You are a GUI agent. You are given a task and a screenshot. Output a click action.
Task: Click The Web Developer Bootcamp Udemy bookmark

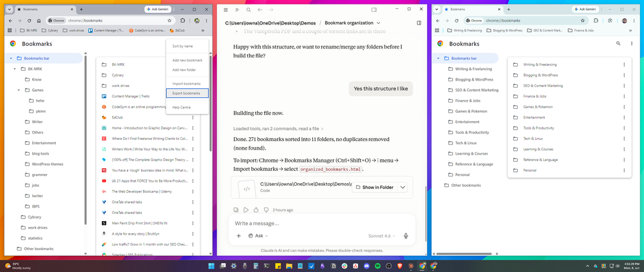[142, 191]
